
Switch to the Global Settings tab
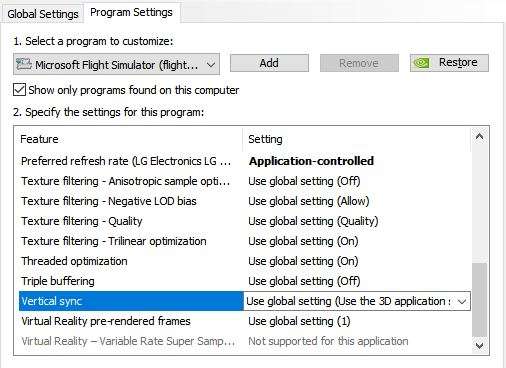coord(43,14)
